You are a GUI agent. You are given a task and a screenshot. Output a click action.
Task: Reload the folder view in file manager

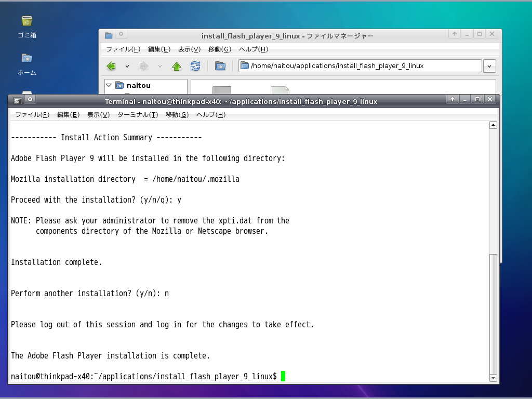(x=195, y=66)
